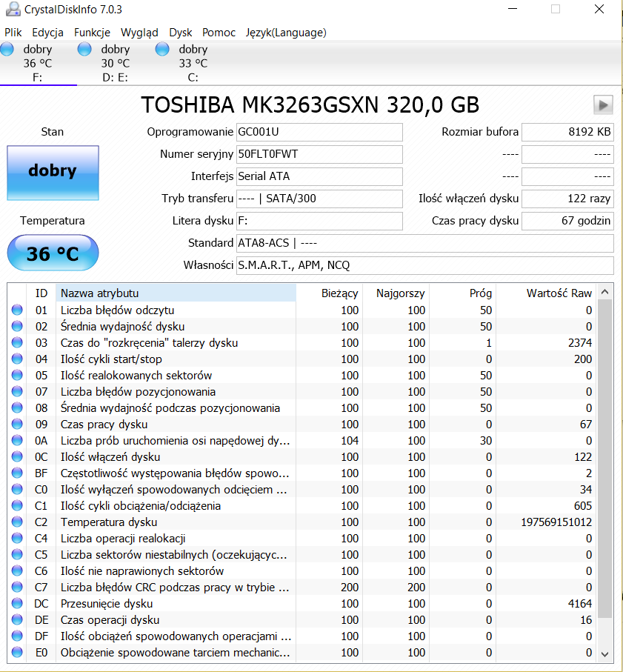Click the disk title TOSHIBA MK3263GSXN

click(310, 105)
